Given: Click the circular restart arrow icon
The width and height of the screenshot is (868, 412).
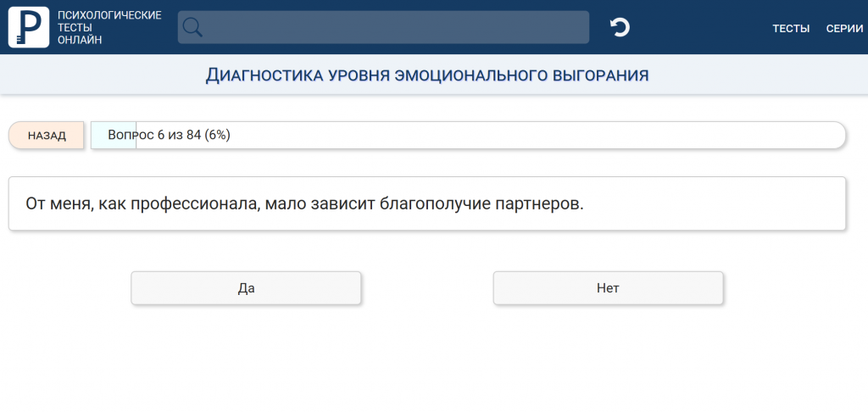Looking at the screenshot, I should (620, 27).
